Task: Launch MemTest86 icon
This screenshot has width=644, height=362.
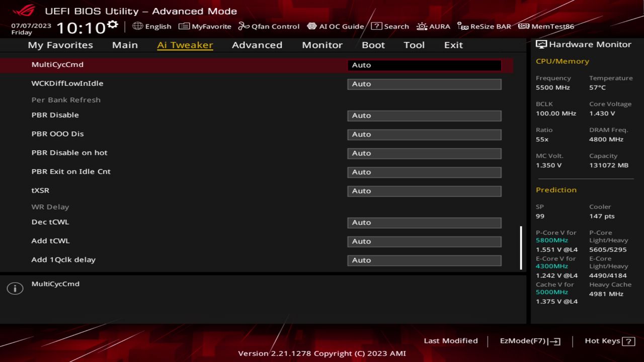Action: tap(524, 26)
